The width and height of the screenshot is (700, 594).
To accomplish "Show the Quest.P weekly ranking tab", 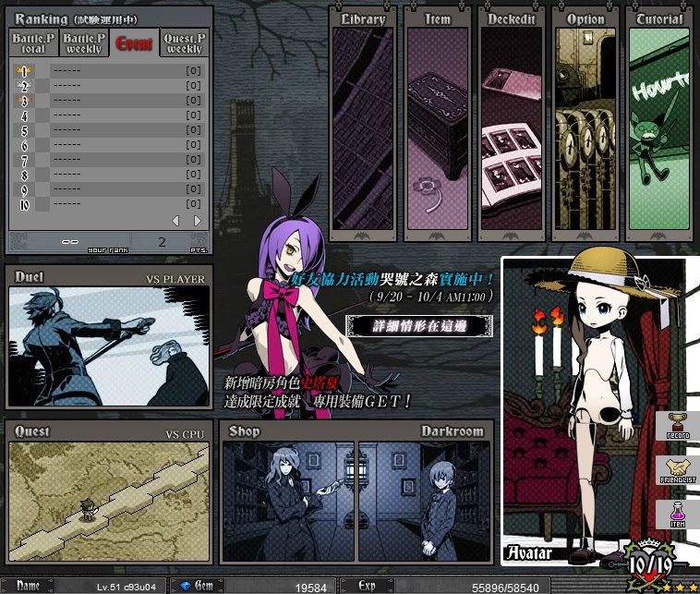I will (x=185, y=42).
